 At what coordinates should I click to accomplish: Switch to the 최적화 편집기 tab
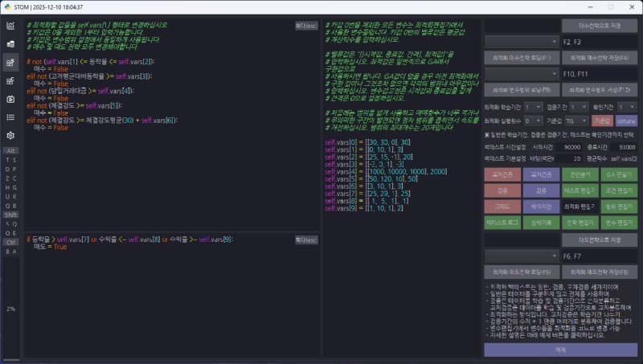[x=581, y=206]
